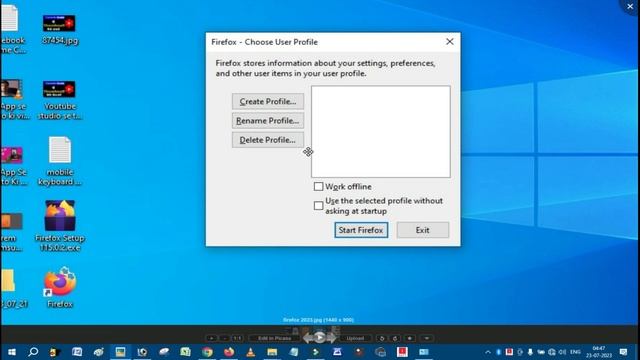Open Google Chrome from the taskbar
The width and height of the screenshot is (640, 360).
(207, 352)
